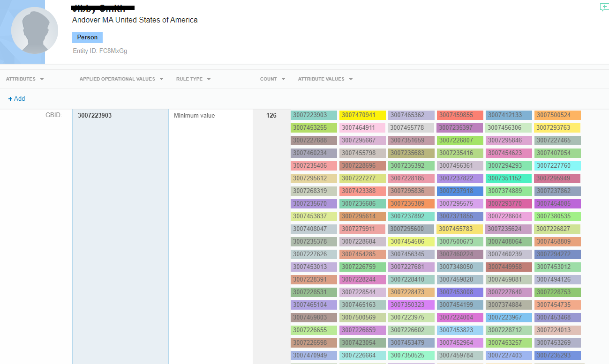Click the GBID attribute label
Image resolution: width=609 pixels, height=364 pixels.
pyautogui.click(x=53, y=115)
